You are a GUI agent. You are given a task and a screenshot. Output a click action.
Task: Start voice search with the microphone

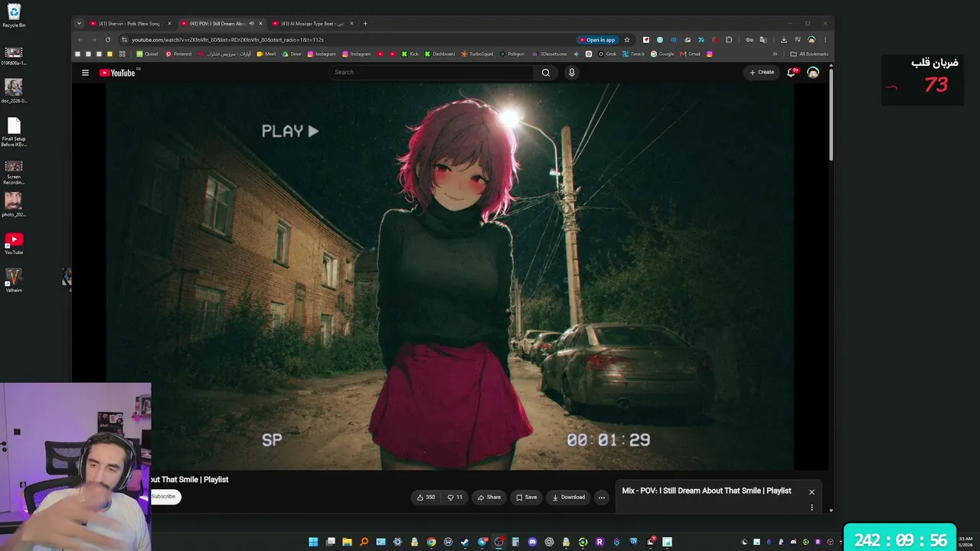point(571,73)
